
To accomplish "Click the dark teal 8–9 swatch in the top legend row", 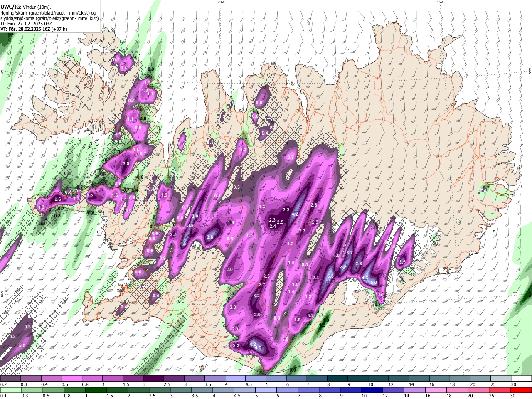I will click(x=338, y=379).
